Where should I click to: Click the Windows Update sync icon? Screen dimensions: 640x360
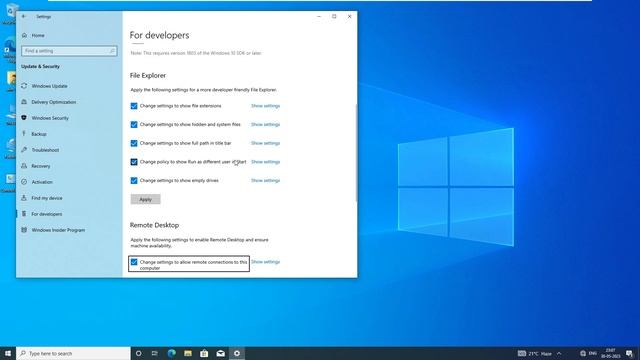(x=24, y=86)
